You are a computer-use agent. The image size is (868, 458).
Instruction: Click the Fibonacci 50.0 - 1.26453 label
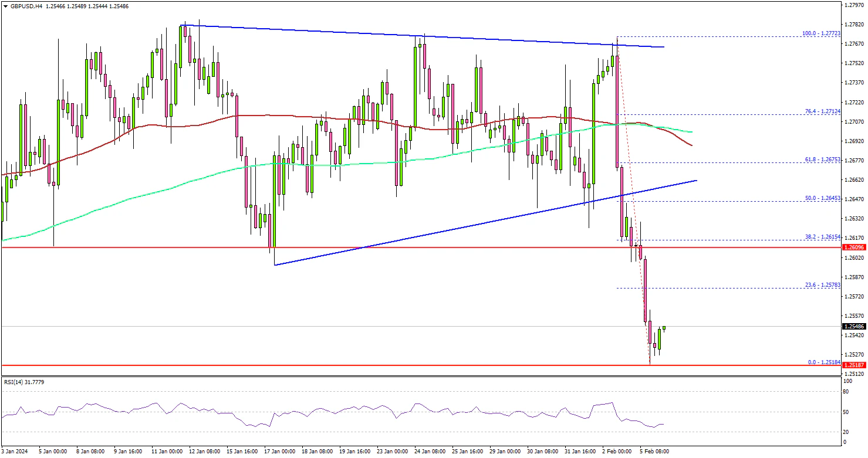click(x=823, y=198)
